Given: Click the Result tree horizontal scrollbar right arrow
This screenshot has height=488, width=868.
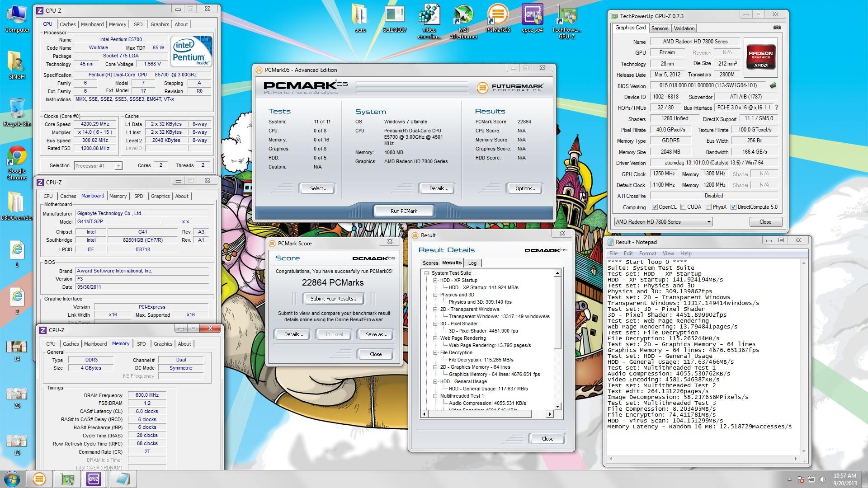Looking at the screenshot, I should click(x=550, y=414).
